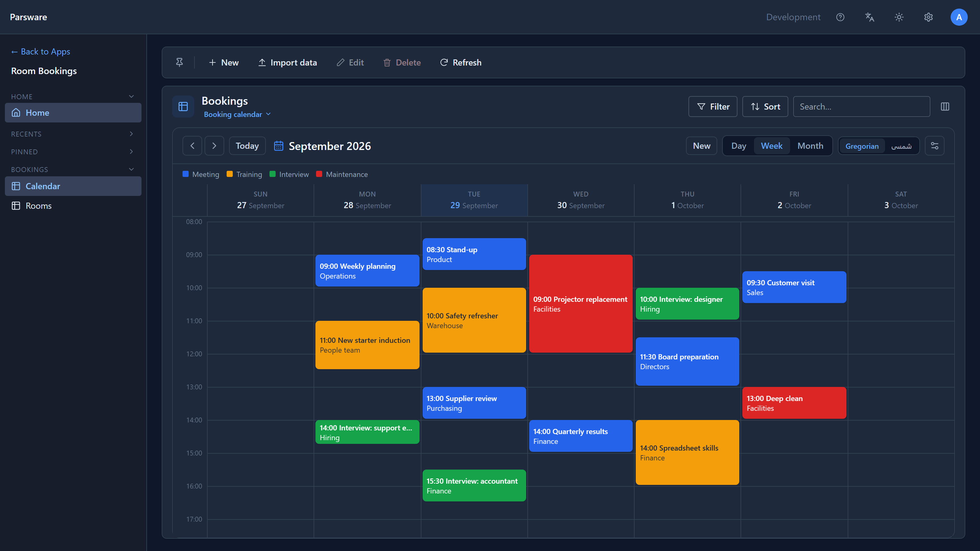
Task: Toggle the light/dark theme sun icon
Action: [x=899, y=17]
